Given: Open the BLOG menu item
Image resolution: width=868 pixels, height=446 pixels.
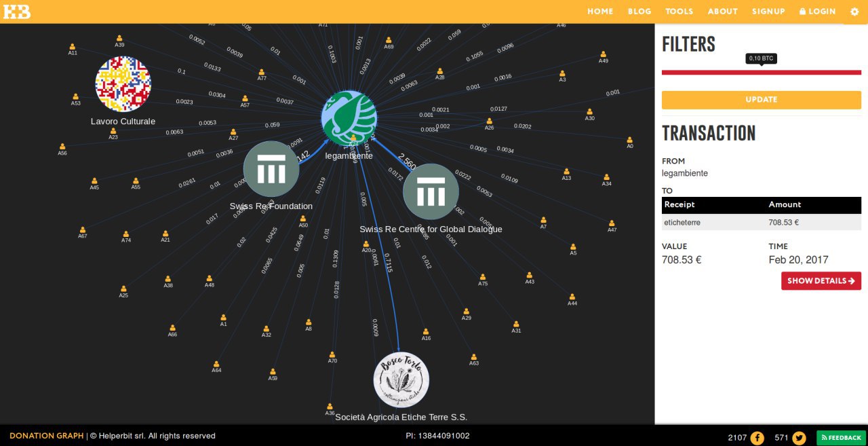Looking at the screenshot, I should (639, 12).
